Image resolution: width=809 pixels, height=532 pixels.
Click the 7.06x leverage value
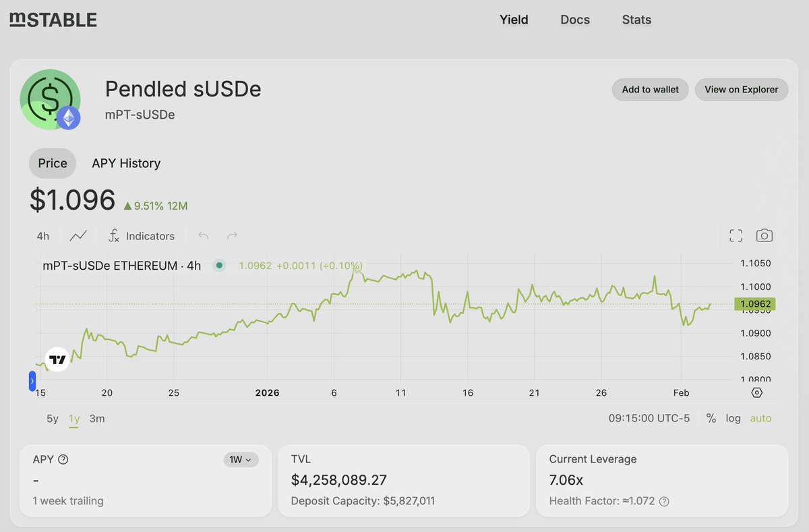tap(566, 480)
